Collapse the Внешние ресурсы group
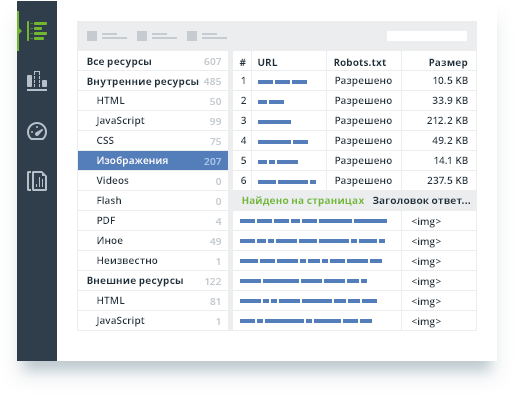 [153, 281]
